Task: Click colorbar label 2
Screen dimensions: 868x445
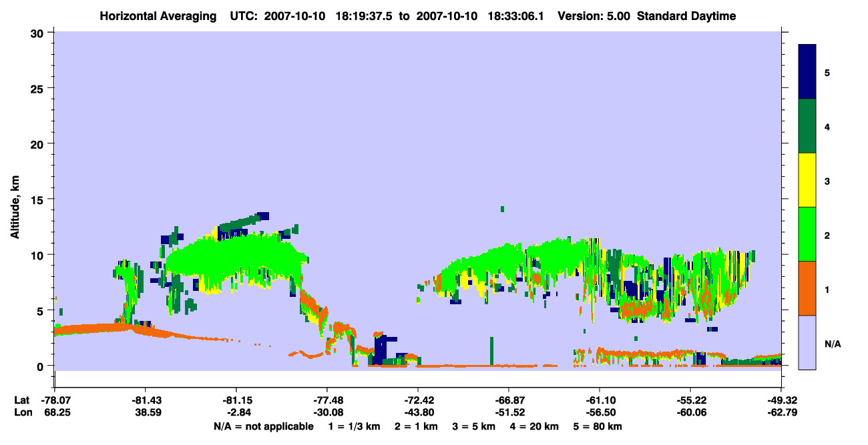Action: pos(827,236)
